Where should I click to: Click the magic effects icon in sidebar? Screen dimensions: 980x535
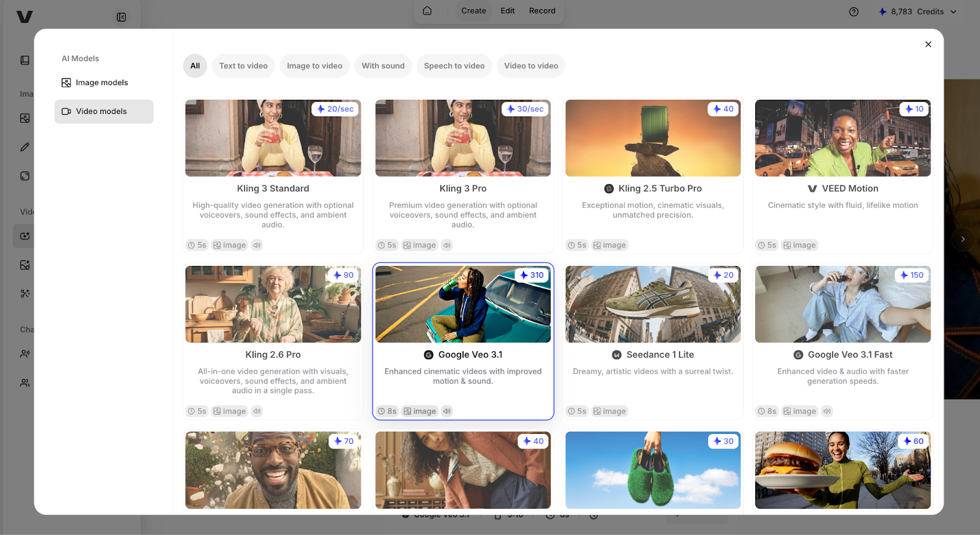(24, 294)
